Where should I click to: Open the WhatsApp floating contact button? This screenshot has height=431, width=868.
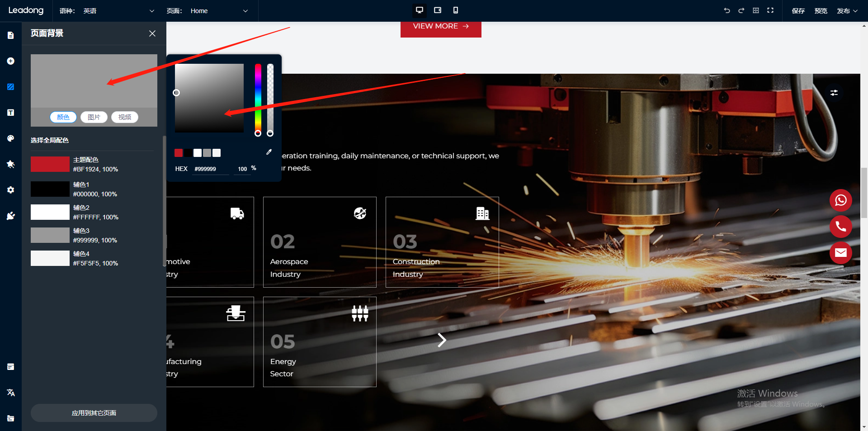840,200
